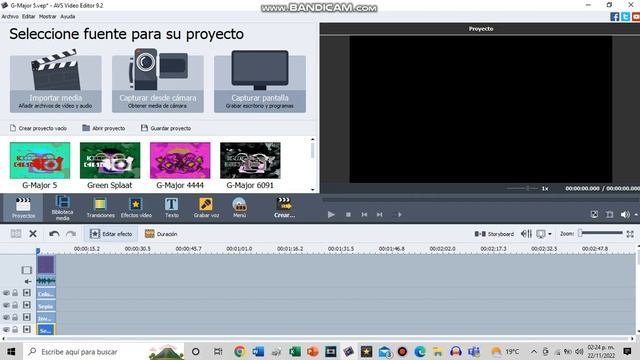640x360 pixels.
Task: Open the Efectos vídeo panel
Action: tap(136, 208)
